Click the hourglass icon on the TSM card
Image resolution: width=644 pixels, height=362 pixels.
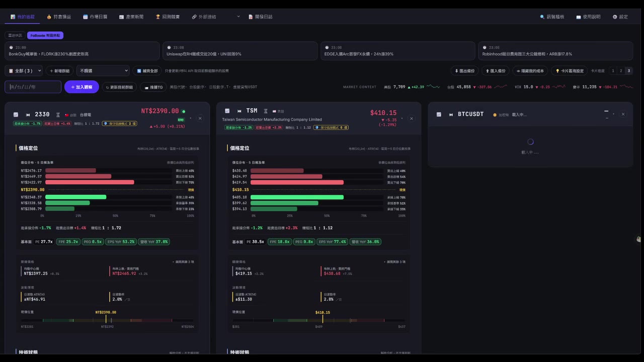[265, 111]
